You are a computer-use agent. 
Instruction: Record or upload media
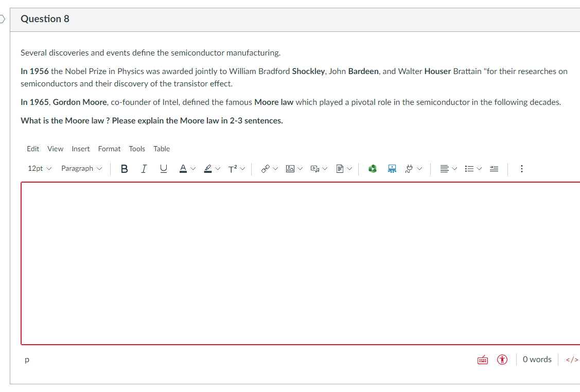click(x=314, y=168)
